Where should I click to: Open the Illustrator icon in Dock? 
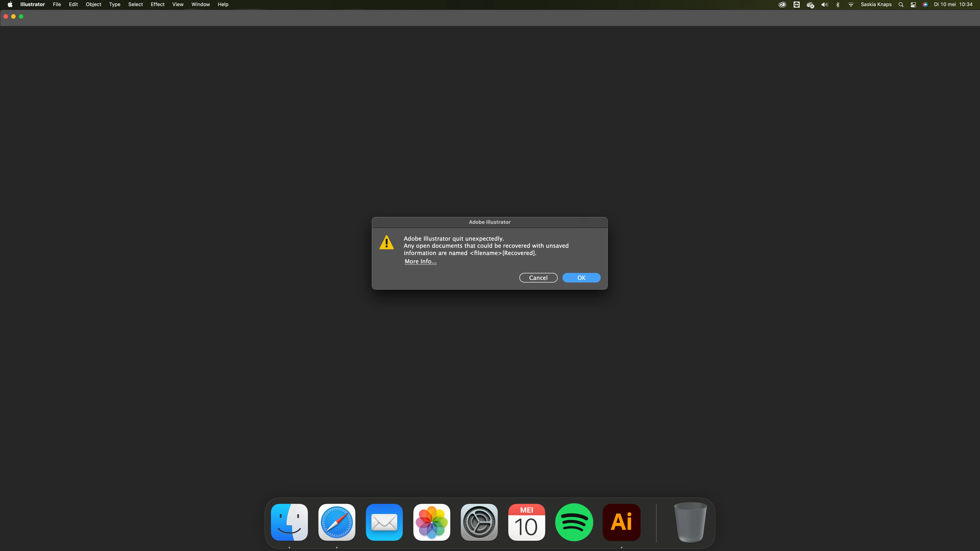click(621, 522)
